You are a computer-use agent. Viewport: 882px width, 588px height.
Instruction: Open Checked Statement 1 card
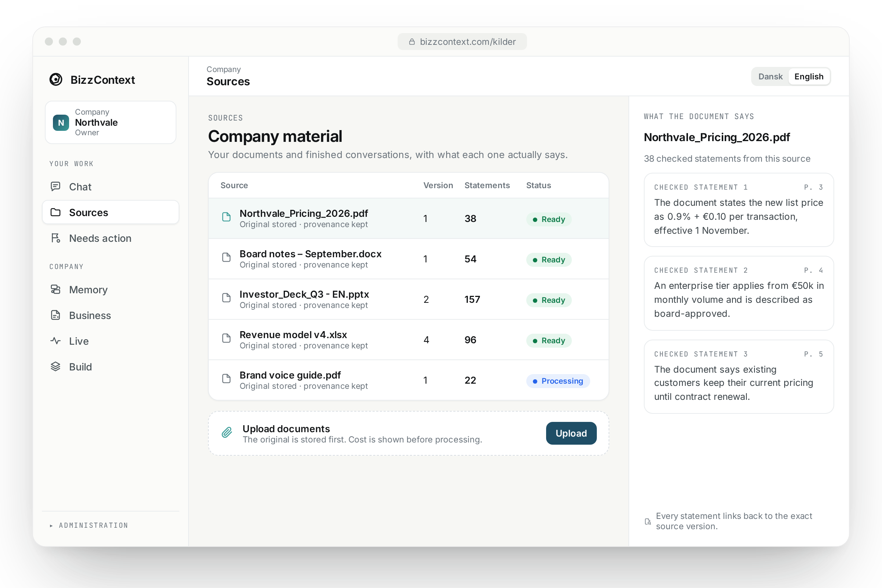coord(739,209)
